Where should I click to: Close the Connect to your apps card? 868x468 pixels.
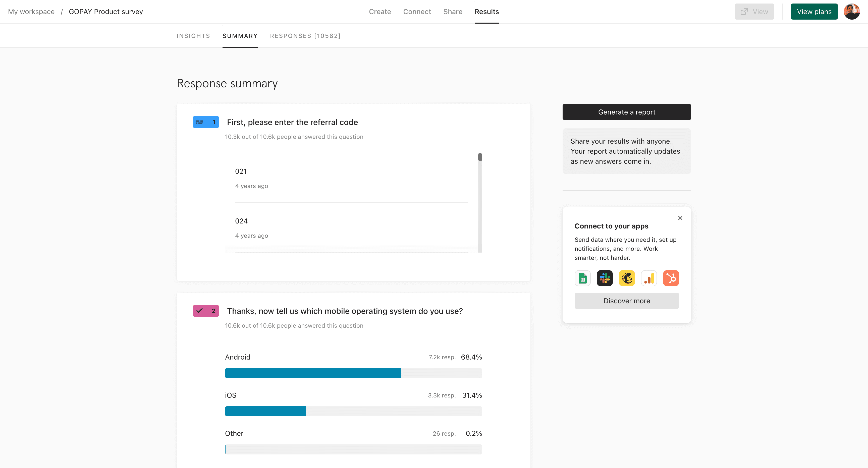[x=680, y=218]
